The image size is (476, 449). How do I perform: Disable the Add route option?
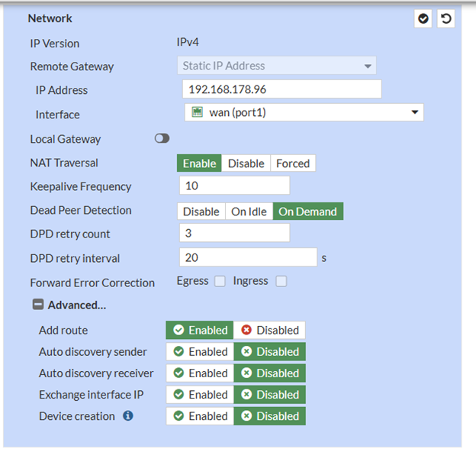(270, 330)
